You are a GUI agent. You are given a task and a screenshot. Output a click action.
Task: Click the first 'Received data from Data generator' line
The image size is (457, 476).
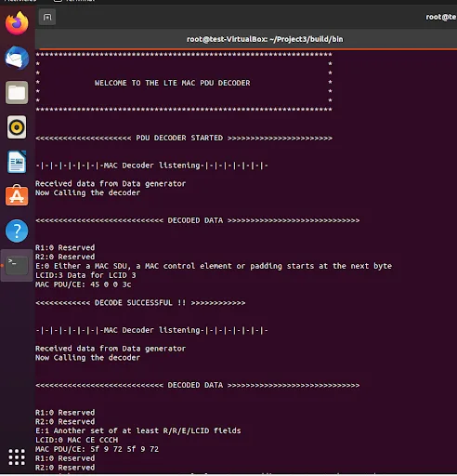pos(111,183)
